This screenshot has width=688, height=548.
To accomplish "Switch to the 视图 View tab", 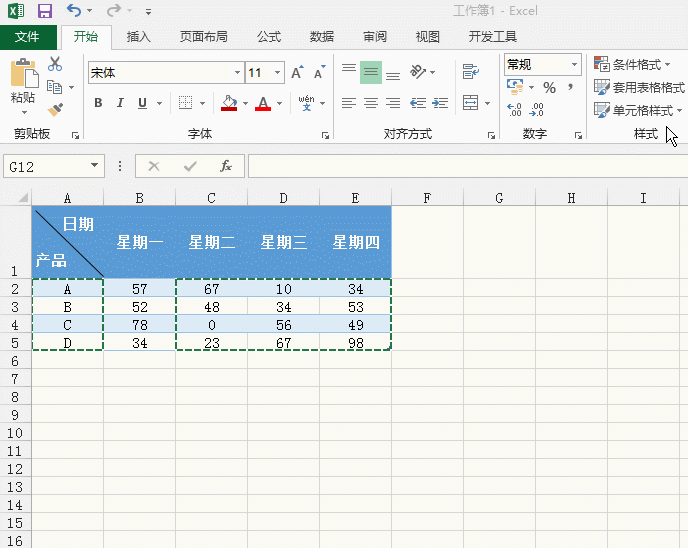I will tap(428, 36).
